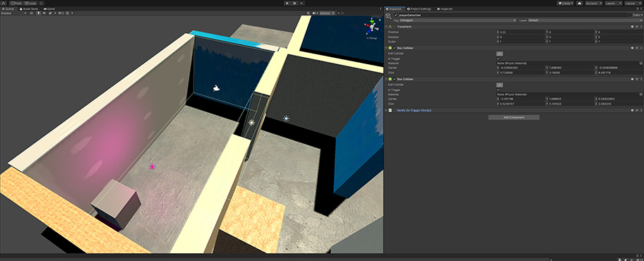644x261 pixels.
Task: Click the first Box Collider Size X field
Action: pyautogui.click(x=523, y=73)
